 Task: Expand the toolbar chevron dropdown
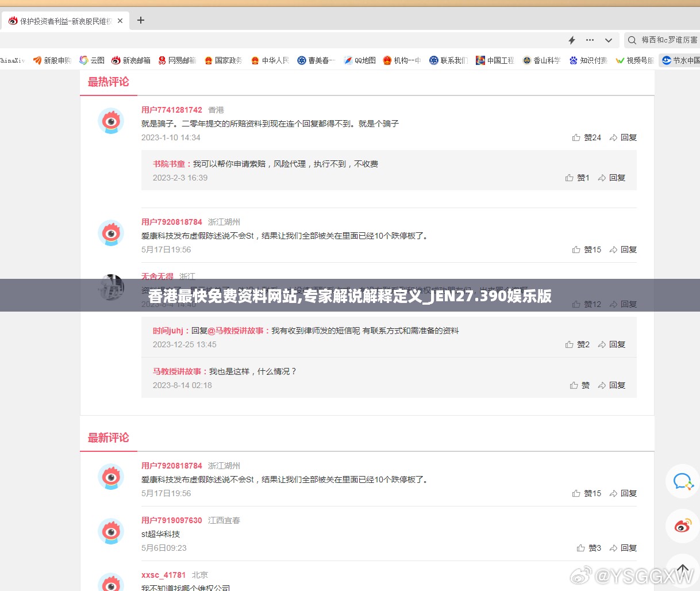(609, 40)
